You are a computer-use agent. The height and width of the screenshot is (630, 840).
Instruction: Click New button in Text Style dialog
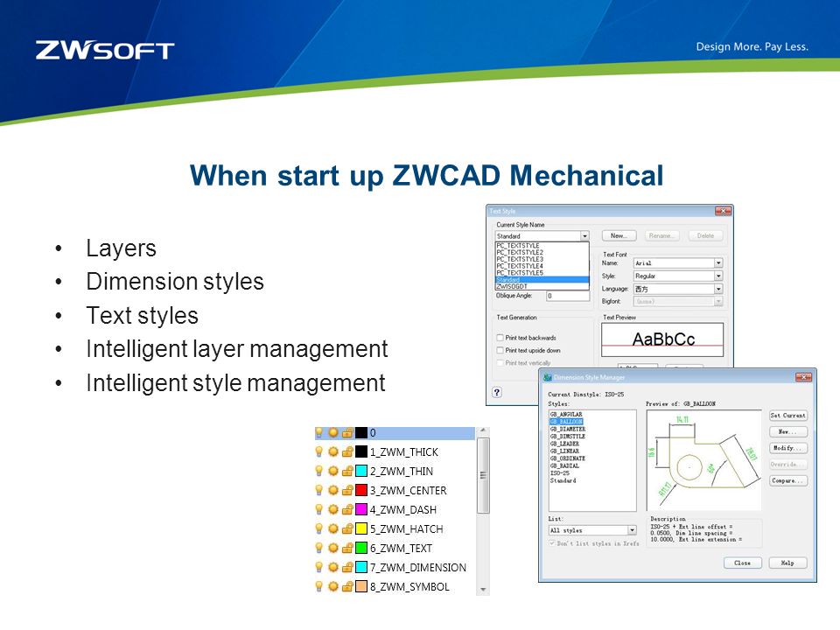[619, 235]
